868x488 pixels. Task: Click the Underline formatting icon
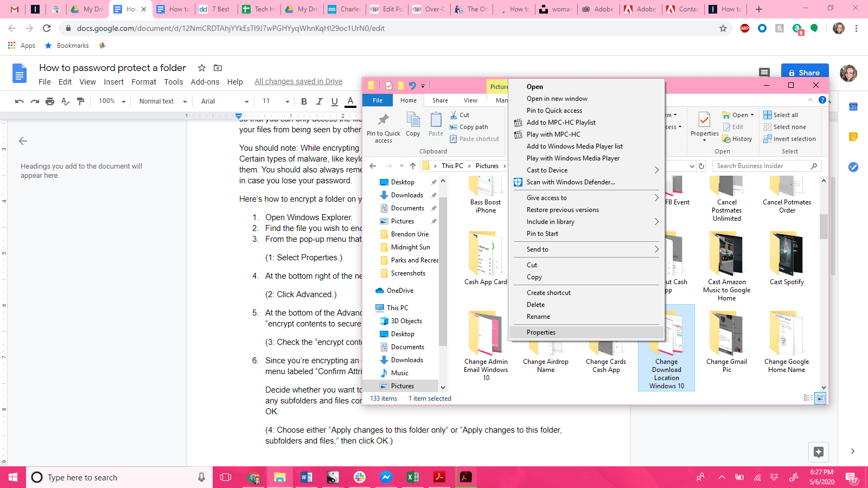tap(335, 101)
